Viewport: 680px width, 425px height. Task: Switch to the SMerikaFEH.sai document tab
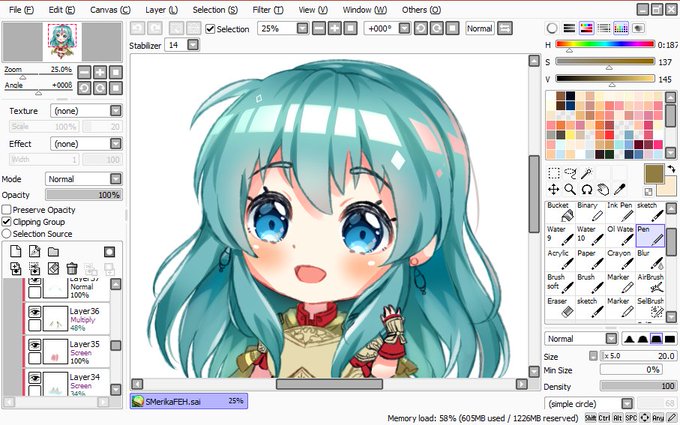point(189,401)
